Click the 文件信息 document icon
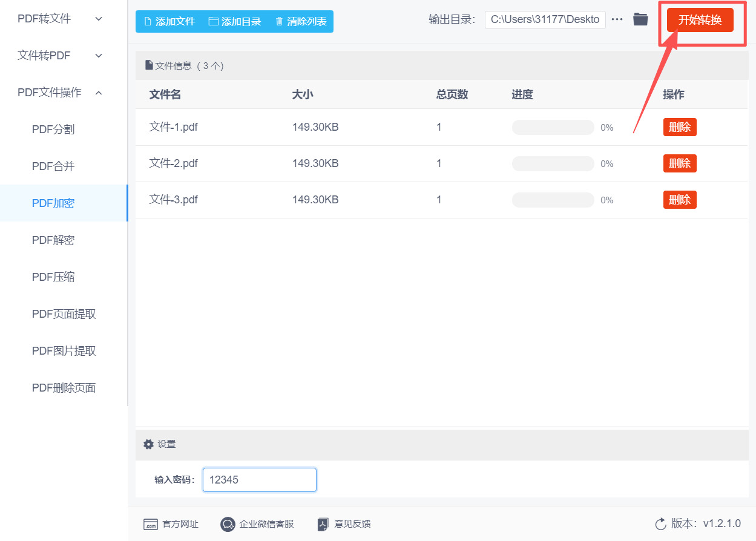 click(149, 65)
